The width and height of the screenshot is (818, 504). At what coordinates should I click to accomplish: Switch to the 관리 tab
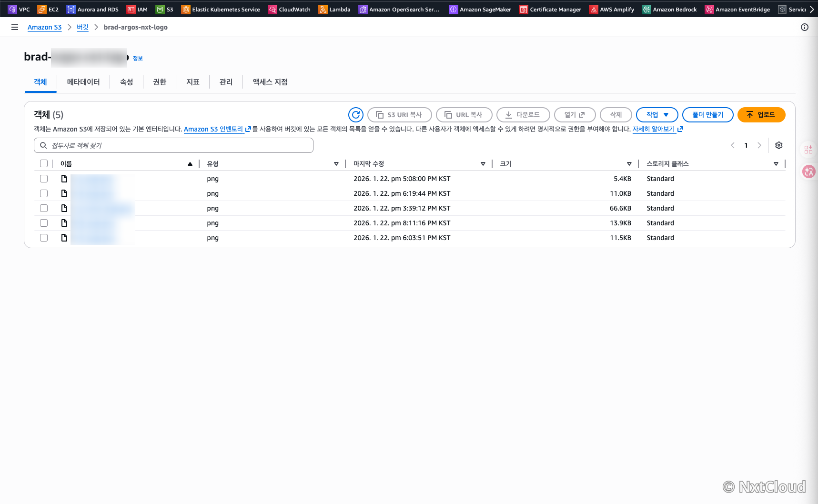tap(226, 82)
